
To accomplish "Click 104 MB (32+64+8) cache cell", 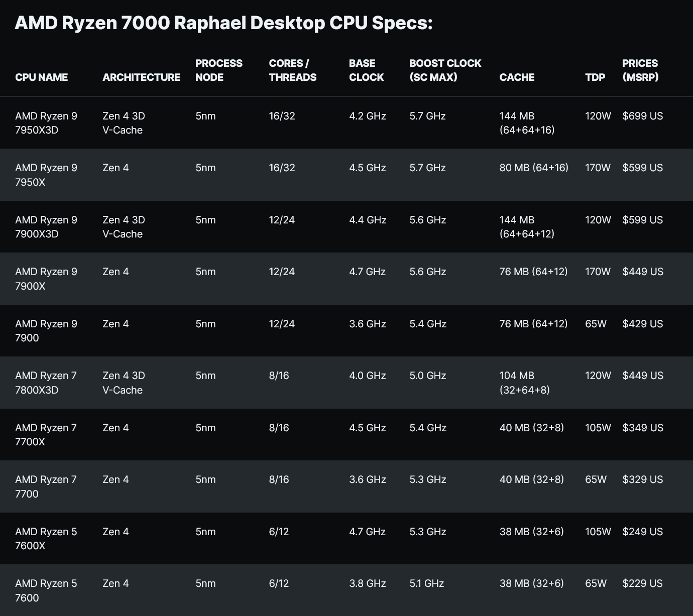I will tap(524, 383).
